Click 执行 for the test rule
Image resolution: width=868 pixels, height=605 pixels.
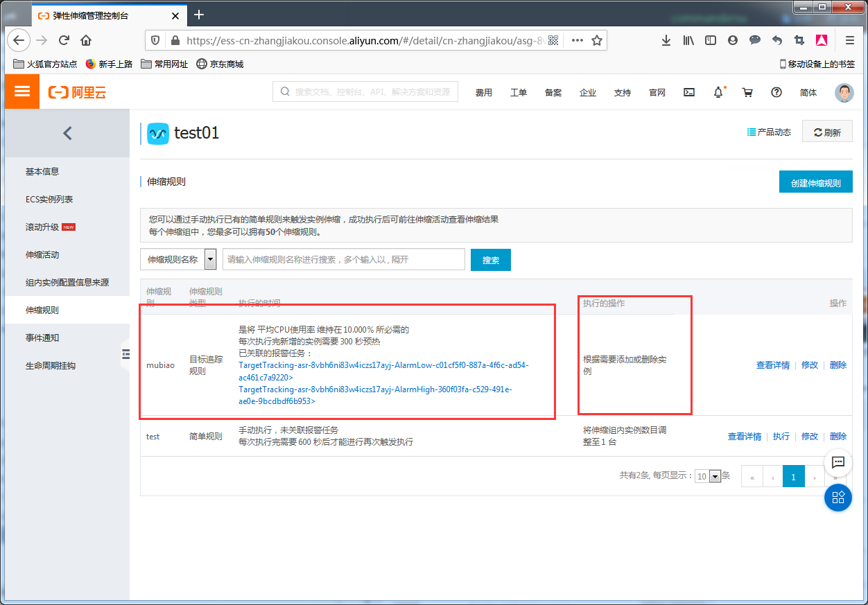click(781, 437)
